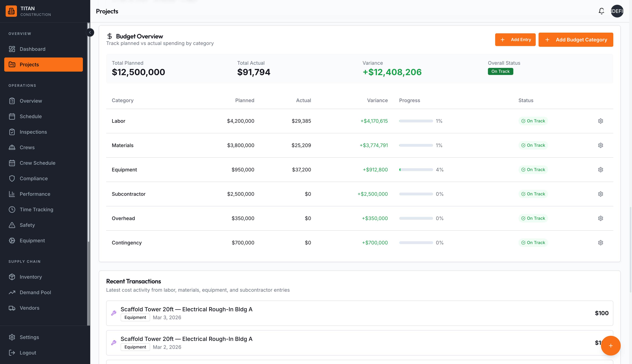Click the Performance bar chart icon
632x364 pixels.
(12, 194)
